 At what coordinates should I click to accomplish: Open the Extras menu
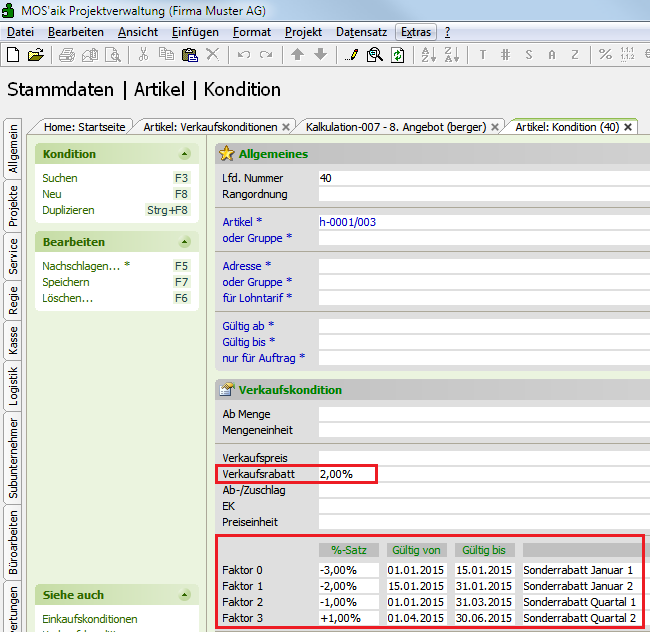(416, 32)
